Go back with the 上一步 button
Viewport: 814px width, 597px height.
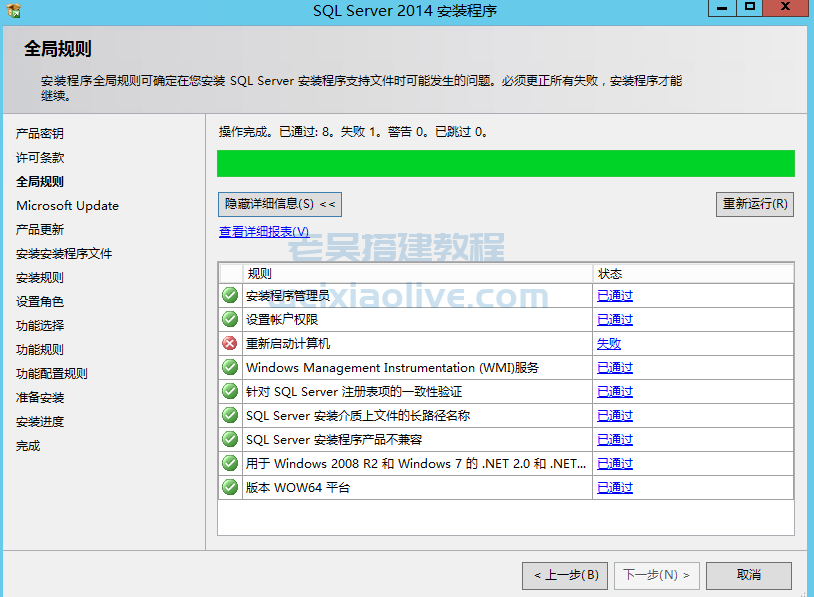pyautogui.click(x=565, y=575)
